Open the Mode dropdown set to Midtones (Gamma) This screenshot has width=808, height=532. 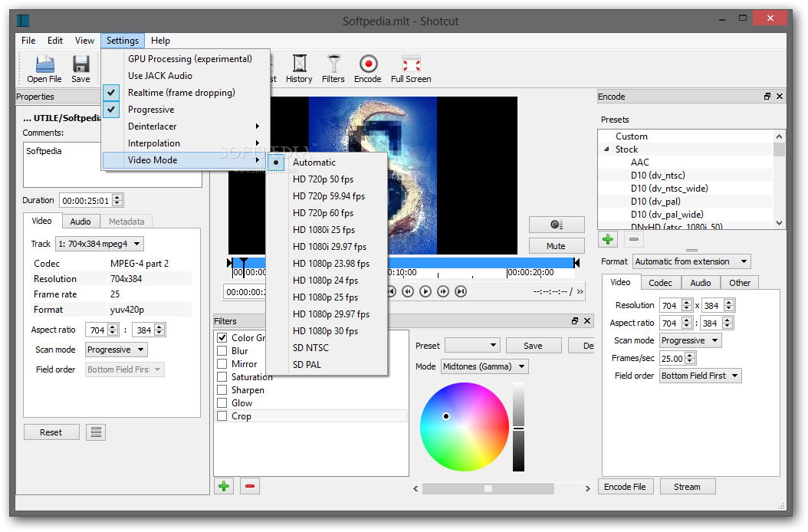pos(484,366)
